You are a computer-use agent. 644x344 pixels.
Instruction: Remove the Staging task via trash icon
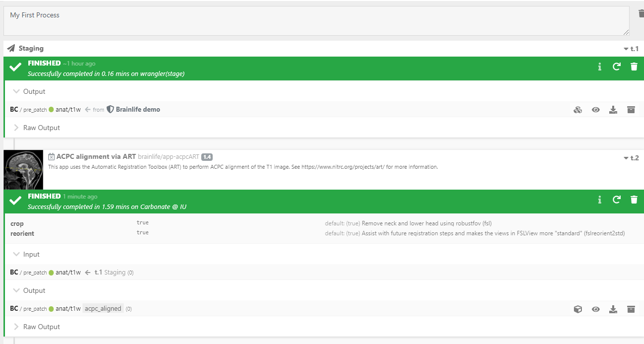(x=634, y=67)
